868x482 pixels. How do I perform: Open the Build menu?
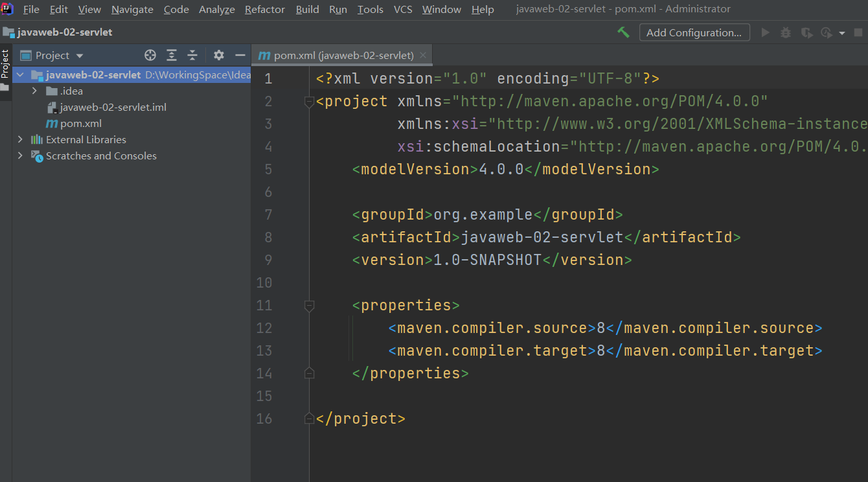click(308, 9)
